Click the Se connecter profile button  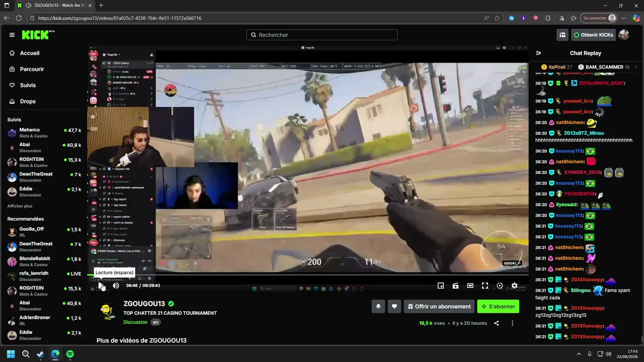pyautogui.click(x=599, y=18)
